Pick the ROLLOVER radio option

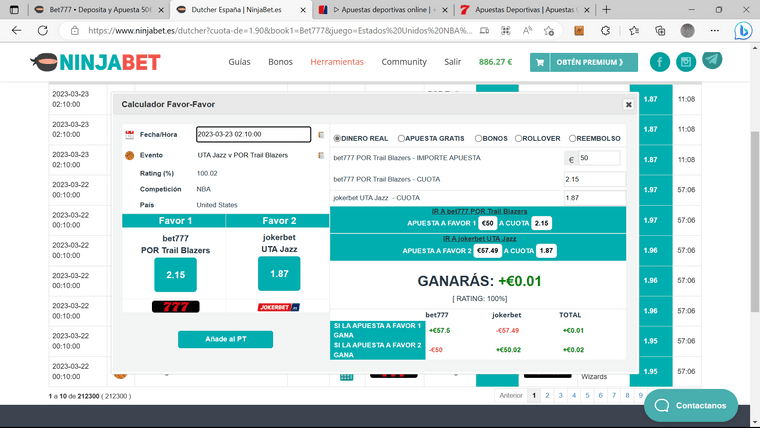(x=518, y=139)
